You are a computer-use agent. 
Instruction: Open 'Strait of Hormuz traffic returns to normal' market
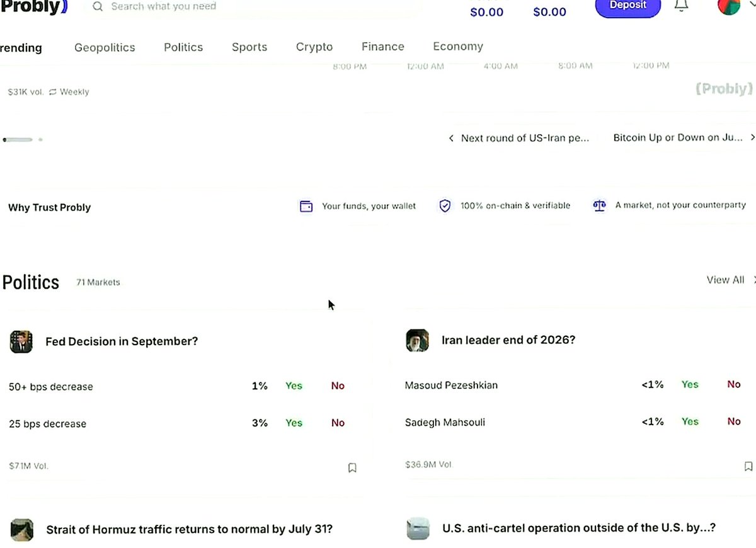(x=189, y=529)
